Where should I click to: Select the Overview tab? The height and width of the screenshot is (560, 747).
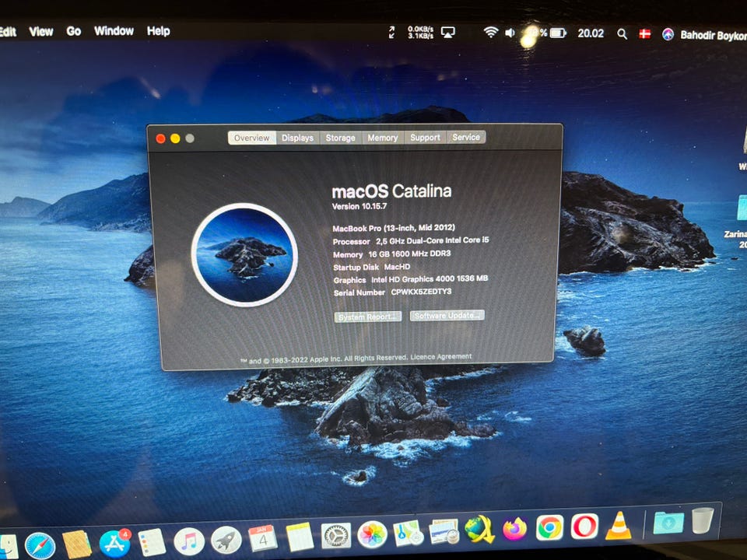pos(251,138)
